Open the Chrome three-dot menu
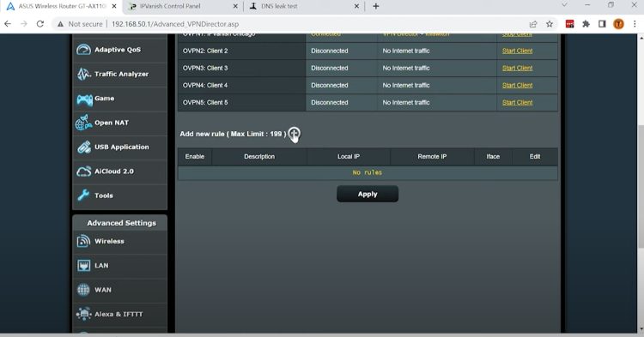The height and width of the screenshot is (337, 644). [x=635, y=24]
